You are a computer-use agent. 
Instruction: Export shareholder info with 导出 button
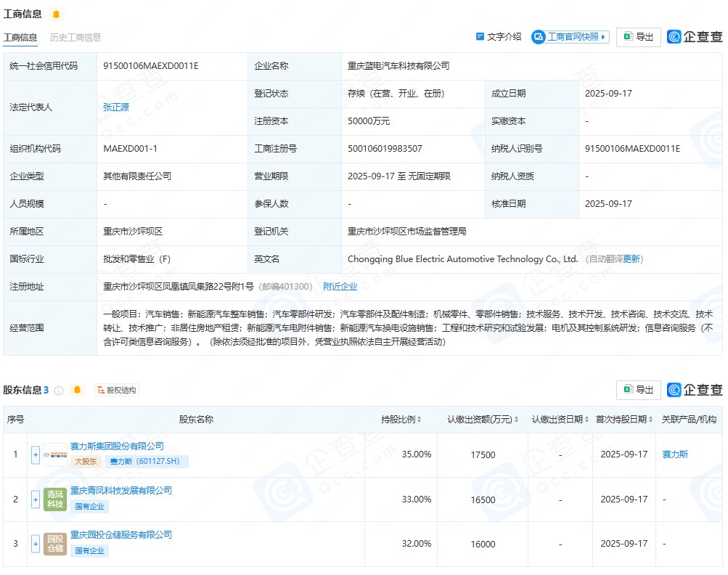click(639, 390)
